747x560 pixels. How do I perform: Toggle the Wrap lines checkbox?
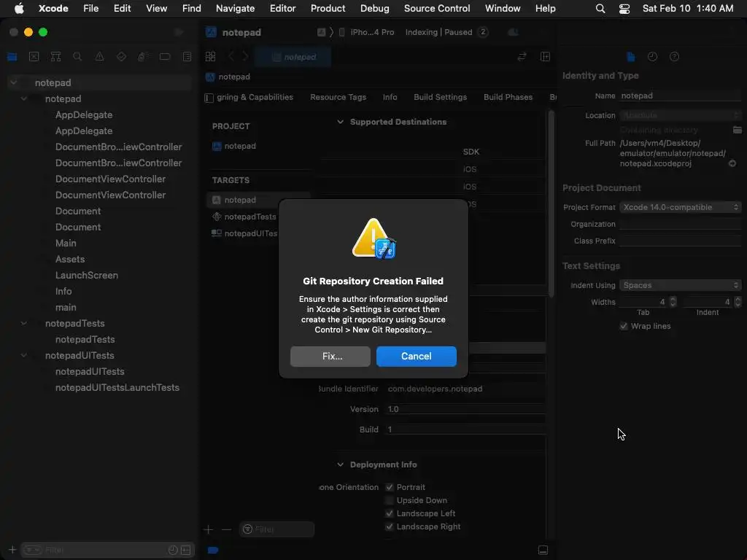[x=623, y=326]
